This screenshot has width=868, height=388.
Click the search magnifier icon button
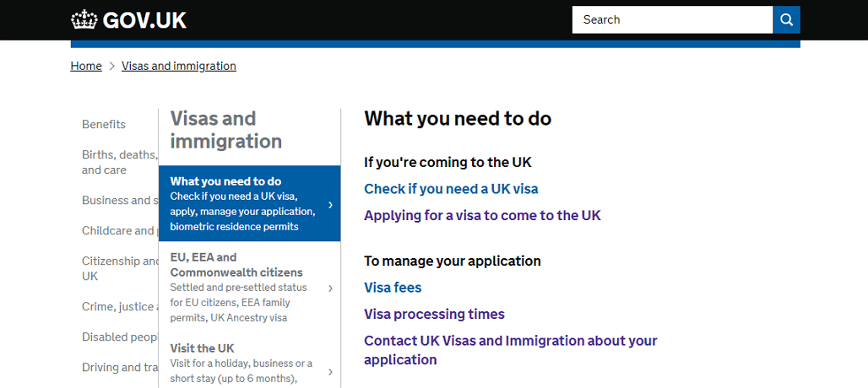click(x=787, y=20)
